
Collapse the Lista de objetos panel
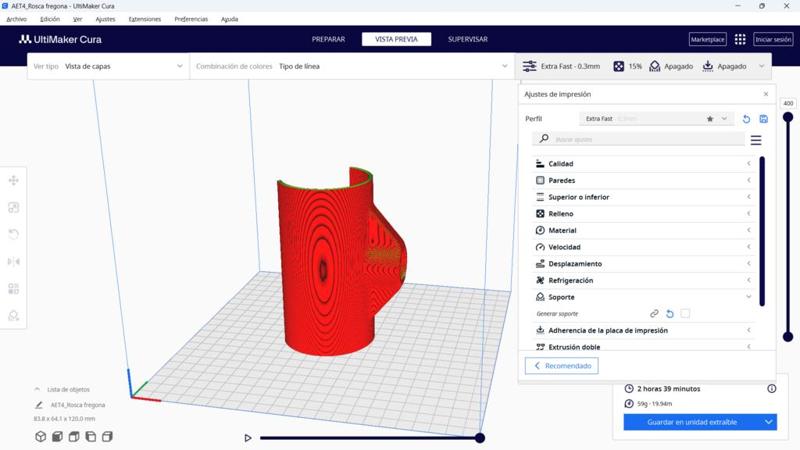(37, 389)
